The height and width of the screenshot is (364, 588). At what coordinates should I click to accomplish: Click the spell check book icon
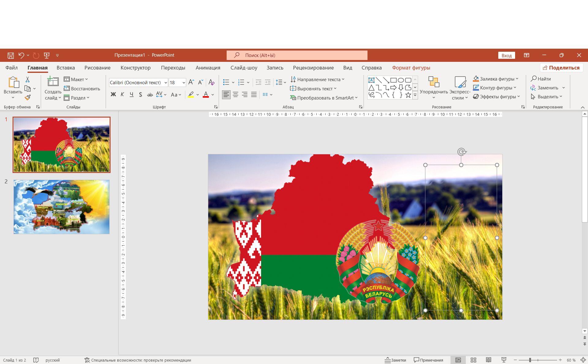36,360
